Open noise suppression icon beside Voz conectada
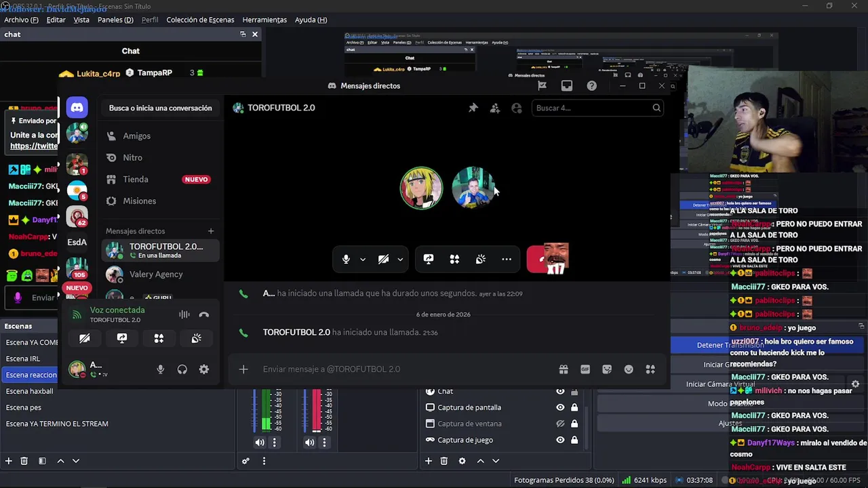 tap(184, 314)
